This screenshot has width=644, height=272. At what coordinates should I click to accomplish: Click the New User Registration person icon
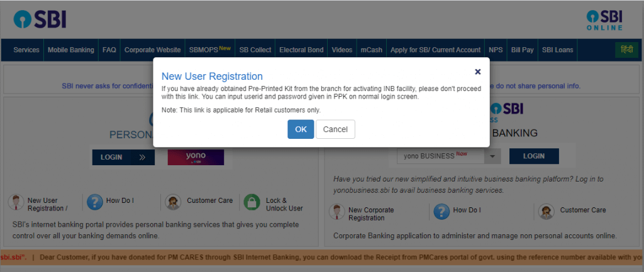point(16,202)
